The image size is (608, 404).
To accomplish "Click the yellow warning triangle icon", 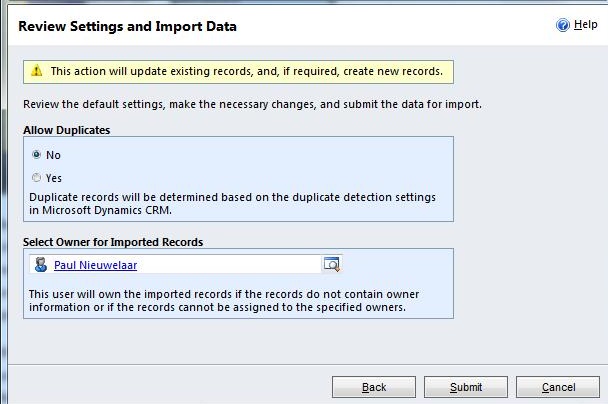I will [x=37, y=71].
